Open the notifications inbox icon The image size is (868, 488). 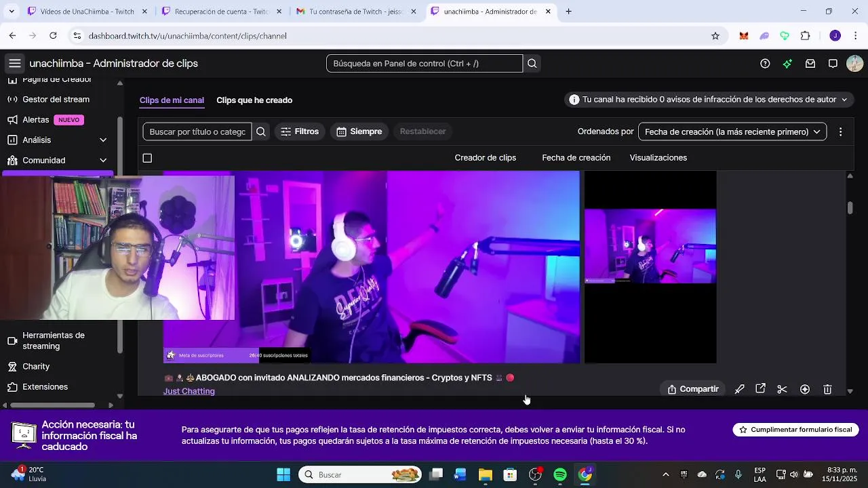point(810,64)
